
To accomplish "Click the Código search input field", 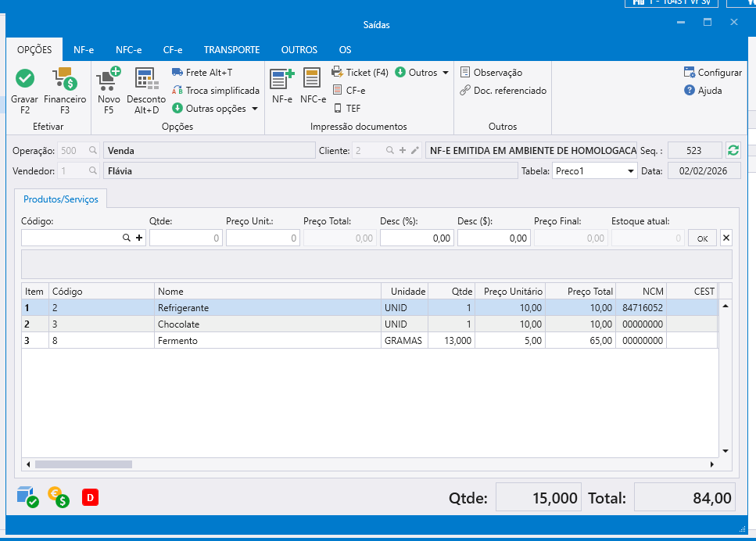I will tap(72, 238).
